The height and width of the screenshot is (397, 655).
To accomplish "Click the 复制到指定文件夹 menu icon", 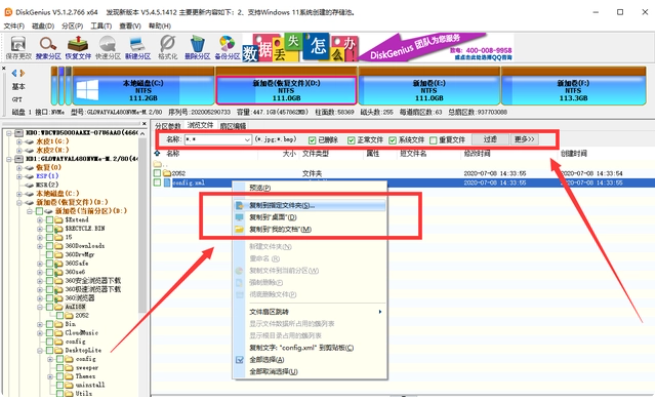I will 239,205.
